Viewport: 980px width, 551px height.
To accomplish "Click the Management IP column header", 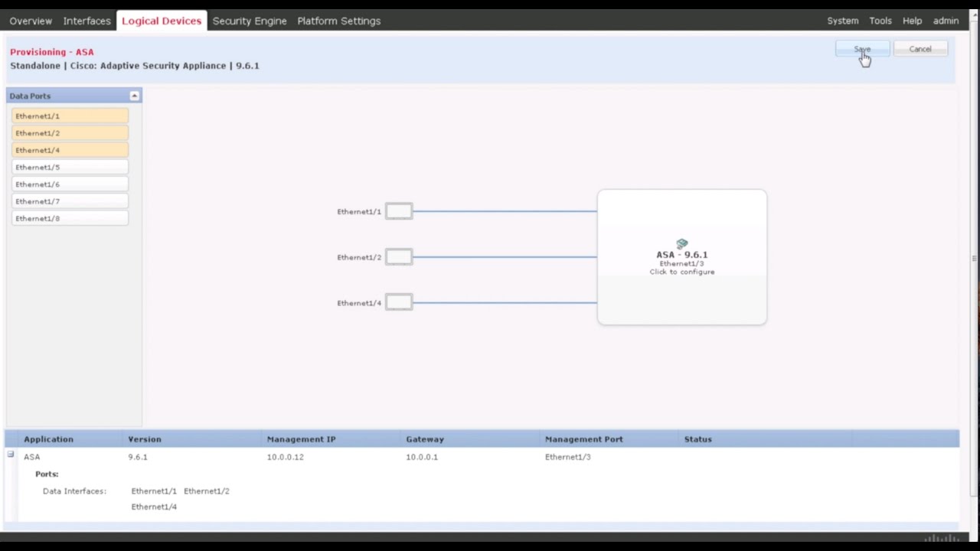I will 301,439.
